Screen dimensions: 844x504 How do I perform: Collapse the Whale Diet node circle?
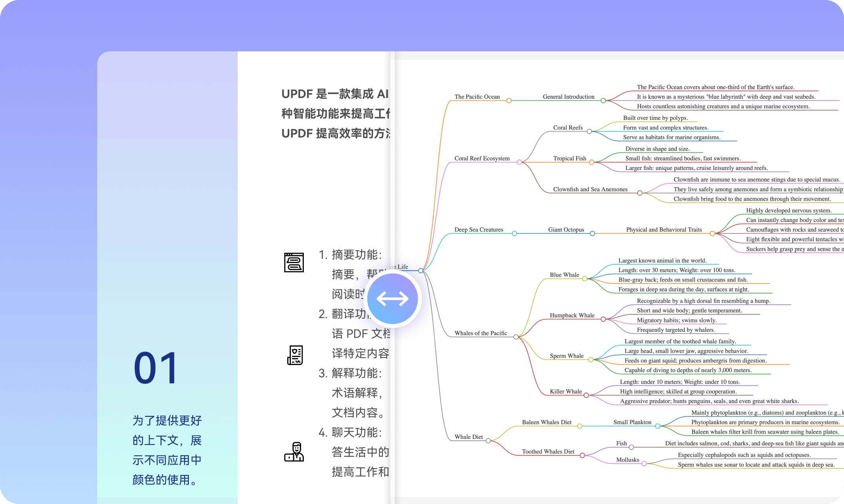[x=488, y=441]
